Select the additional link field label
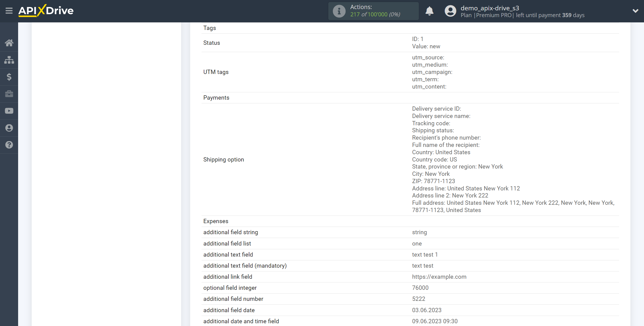 tap(228, 277)
